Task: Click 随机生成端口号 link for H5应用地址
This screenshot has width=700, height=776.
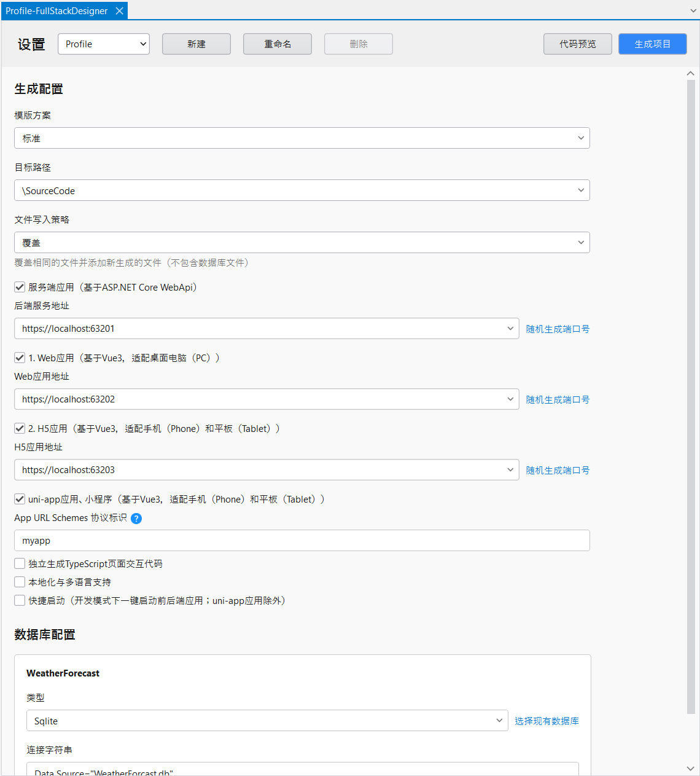Action: point(558,471)
